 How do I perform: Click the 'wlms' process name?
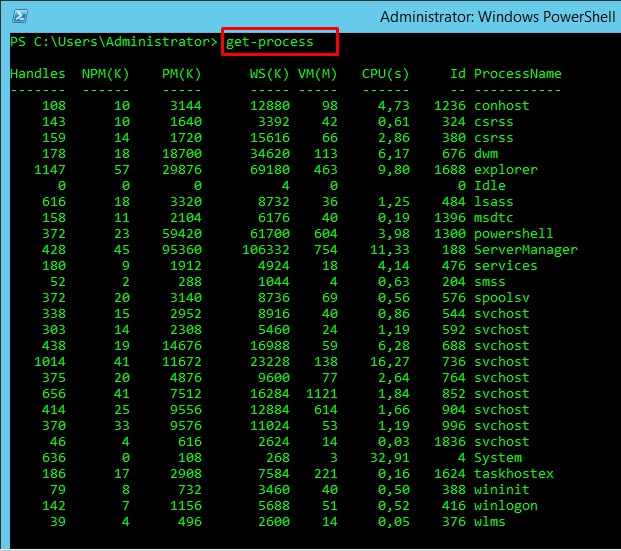coord(490,522)
